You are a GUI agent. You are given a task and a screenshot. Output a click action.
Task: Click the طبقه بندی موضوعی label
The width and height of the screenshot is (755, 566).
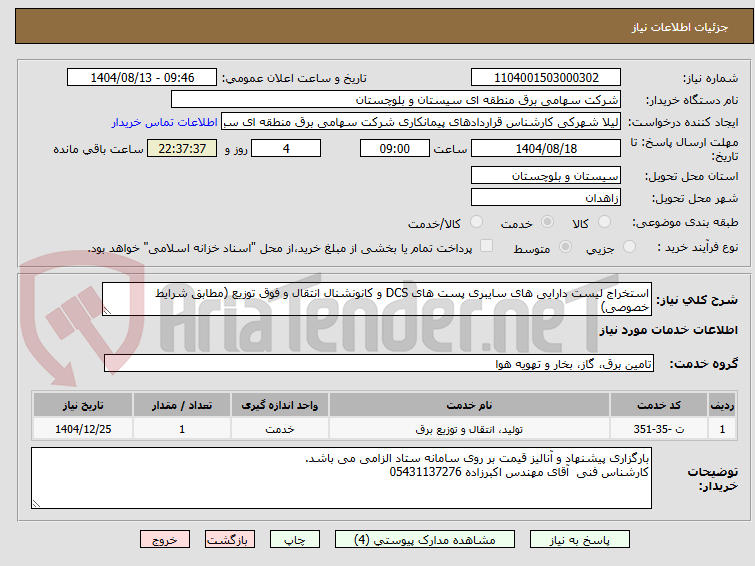click(x=685, y=223)
